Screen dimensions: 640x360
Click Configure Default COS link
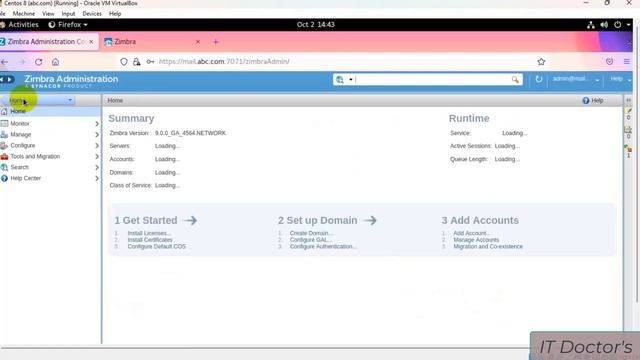click(x=156, y=247)
